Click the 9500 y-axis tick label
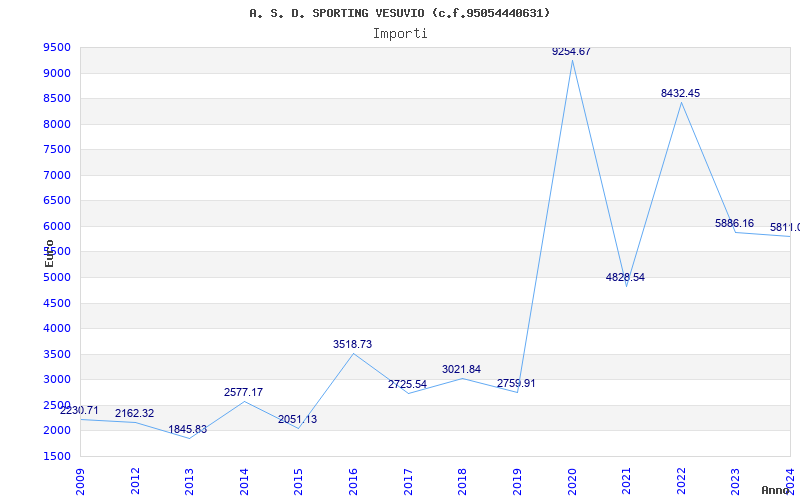 (x=57, y=48)
